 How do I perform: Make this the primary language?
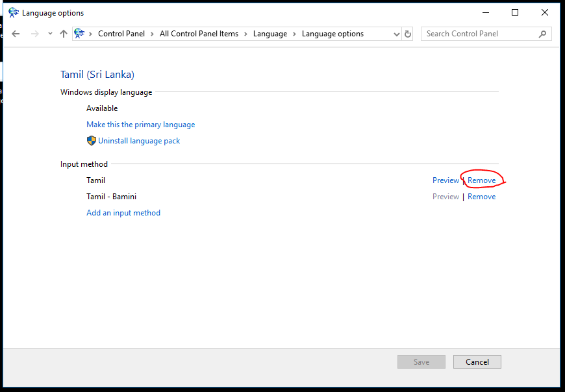click(140, 125)
